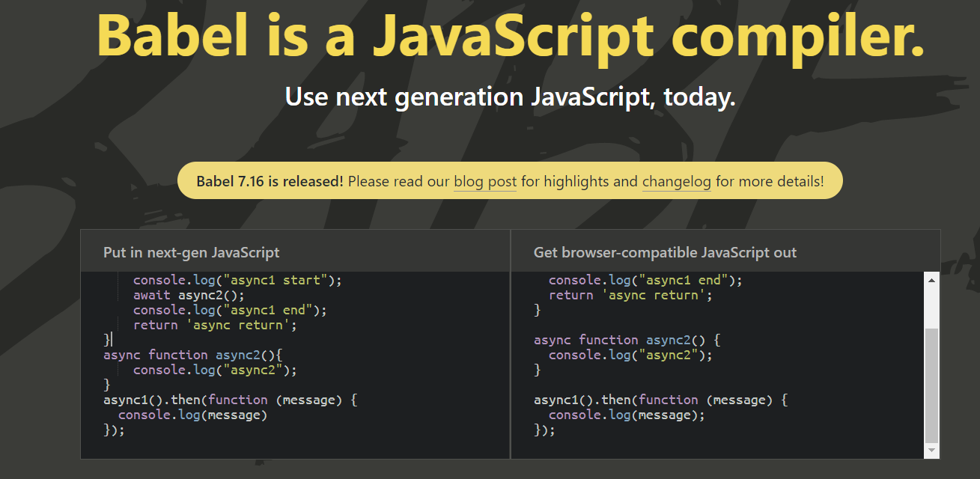Click the output pane scrollbar up arrow
This screenshot has width=980, height=479.
(931, 281)
